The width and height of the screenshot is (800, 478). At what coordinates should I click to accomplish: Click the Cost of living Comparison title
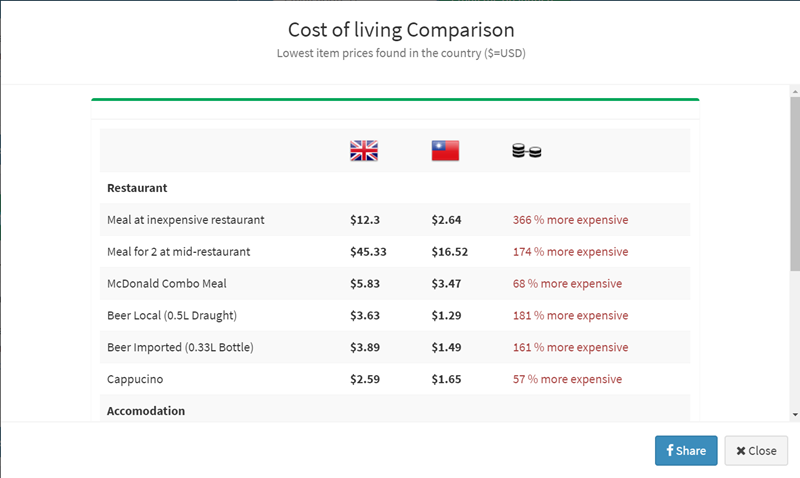point(400,29)
